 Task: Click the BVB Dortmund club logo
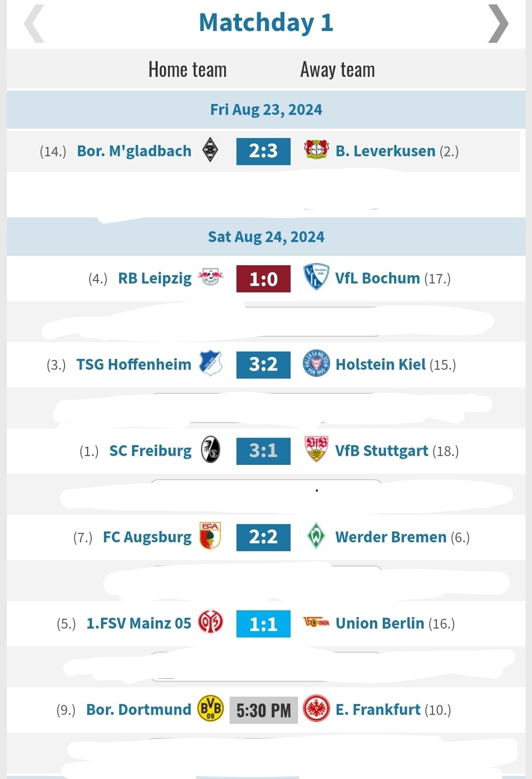[x=210, y=709]
